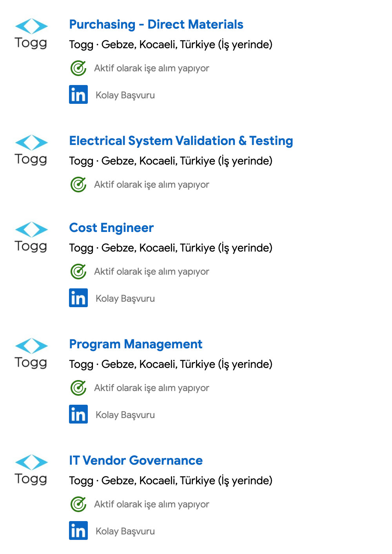Click green target icon under Program Management
The image size is (392, 554).
[x=78, y=387]
